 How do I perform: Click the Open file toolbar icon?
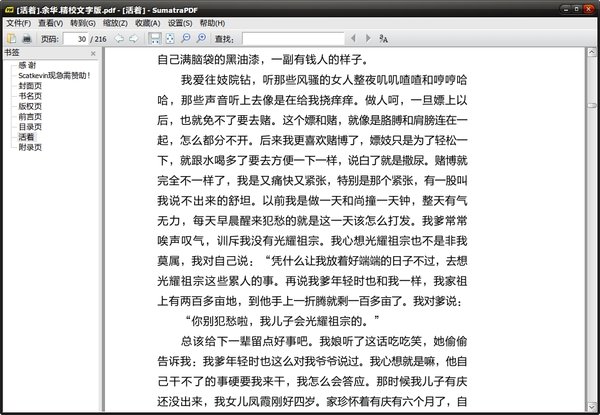point(11,38)
